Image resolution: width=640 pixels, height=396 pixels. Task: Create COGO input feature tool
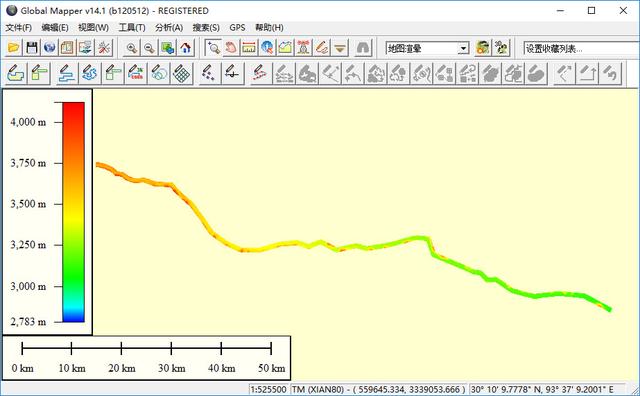click(136, 73)
